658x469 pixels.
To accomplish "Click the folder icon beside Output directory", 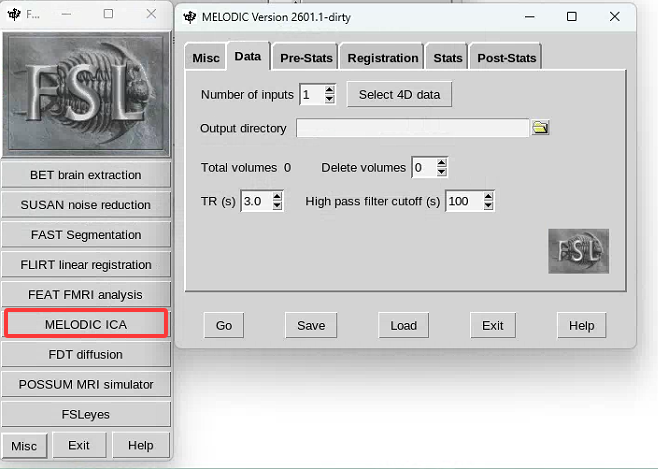I will (540, 128).
